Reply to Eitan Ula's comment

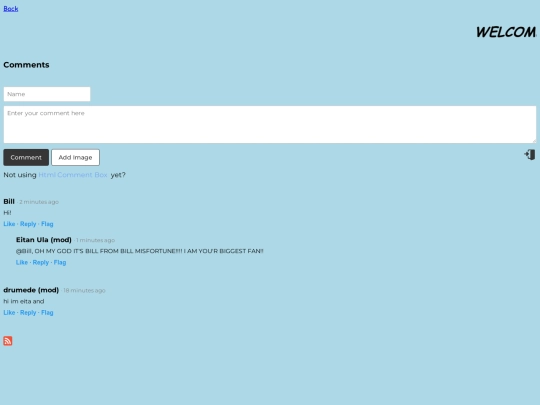(x=41, y=262)
